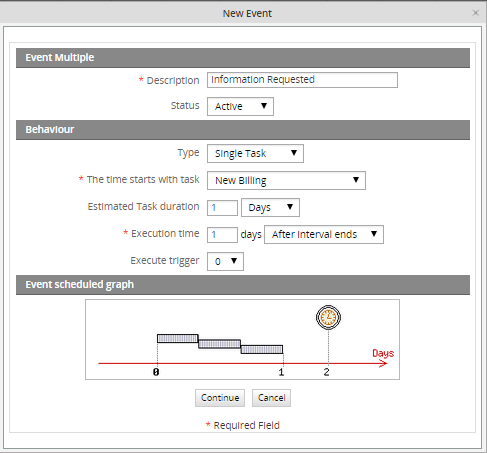Screen dimensions: 487x453
Task: Click the Execution time days field
Action: [222, 235]
